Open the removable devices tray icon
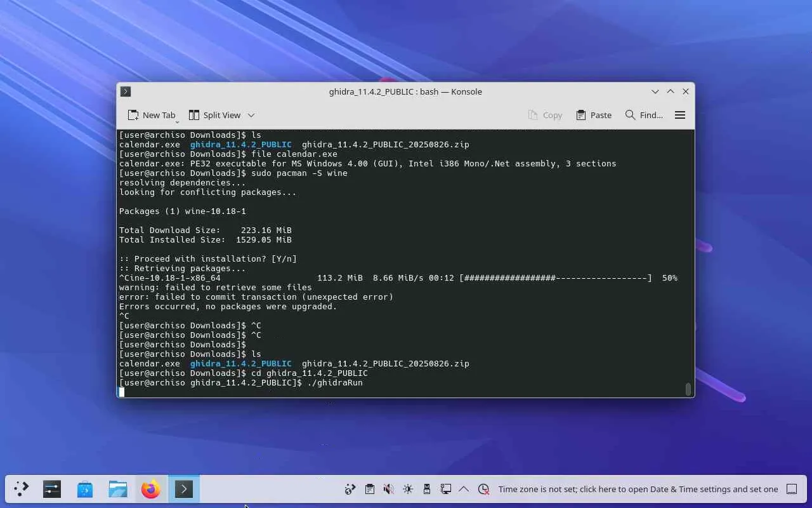This screenshot has width=812, height=508. click(x=427, y=489)
